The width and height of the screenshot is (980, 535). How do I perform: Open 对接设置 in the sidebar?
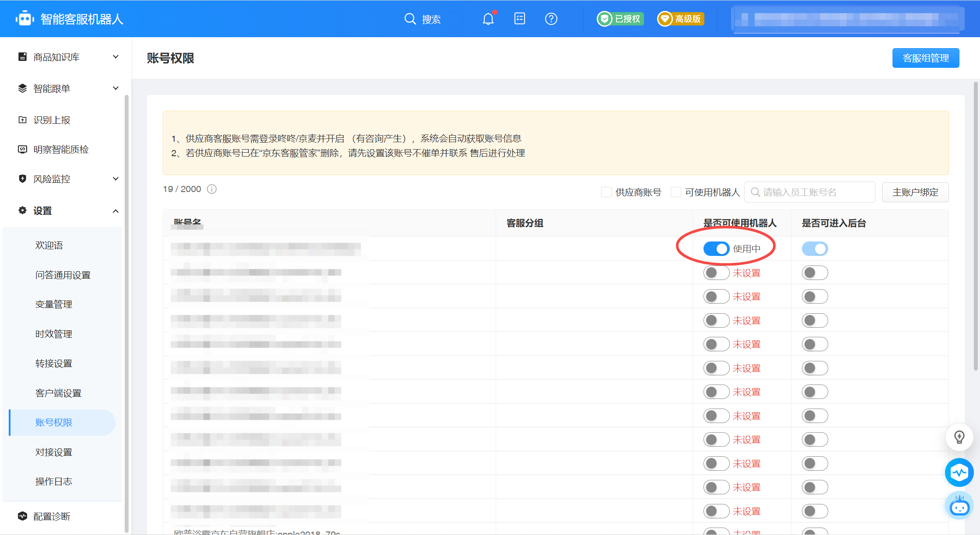(53, 452)
